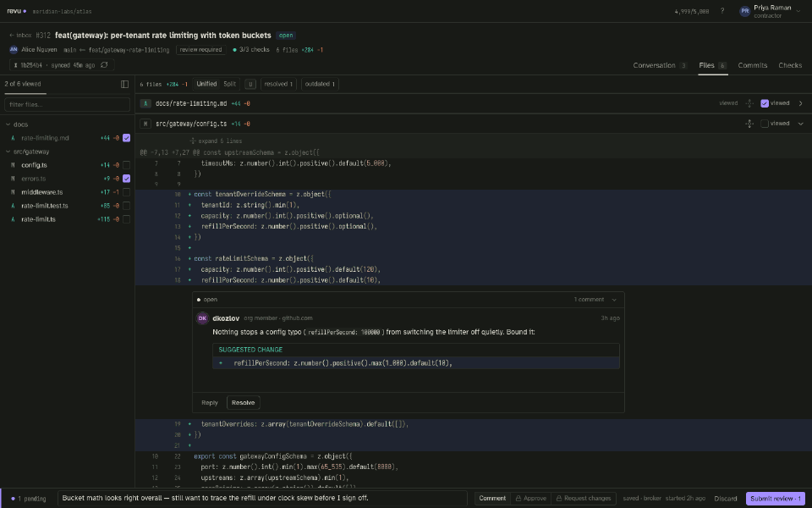Image resolution: width=812 pixels, height=508 pixels.
Task: Click the SUGGESTED CHANGE code line
Action: (x=416, y=363)
